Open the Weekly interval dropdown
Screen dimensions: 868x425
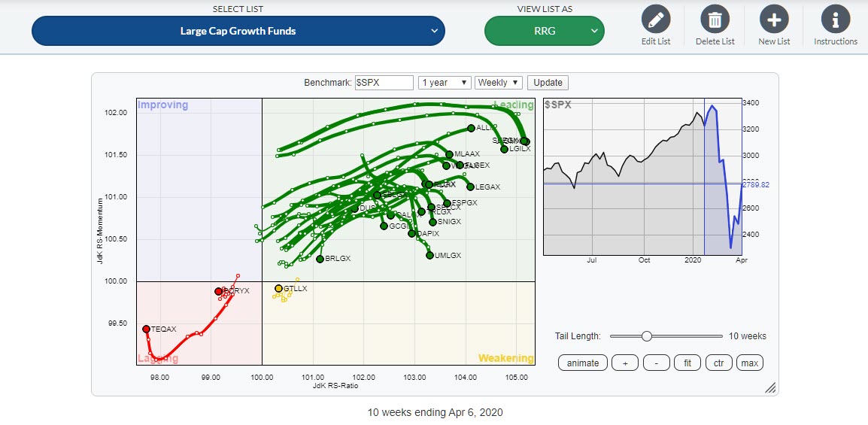click(x=499, y=83)
